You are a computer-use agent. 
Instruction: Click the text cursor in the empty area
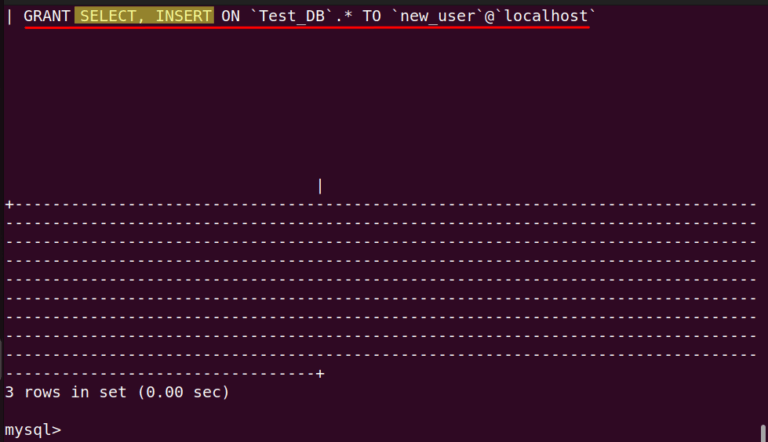click(320, 186)
